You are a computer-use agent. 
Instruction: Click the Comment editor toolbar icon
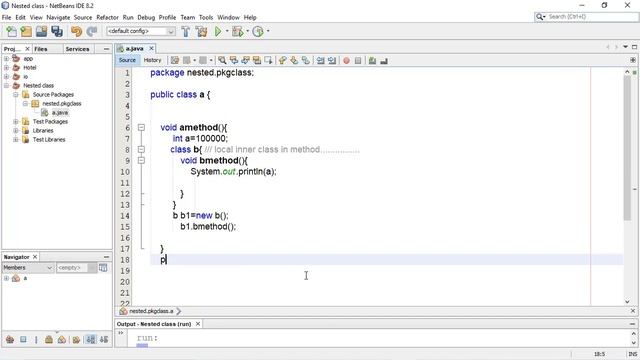pyautogui.click(x=372, y=61)
